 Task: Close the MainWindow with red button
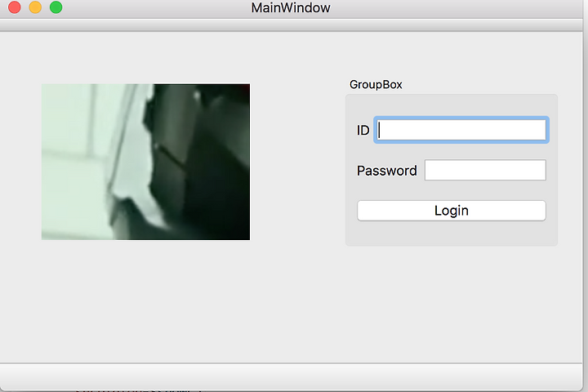14,7
